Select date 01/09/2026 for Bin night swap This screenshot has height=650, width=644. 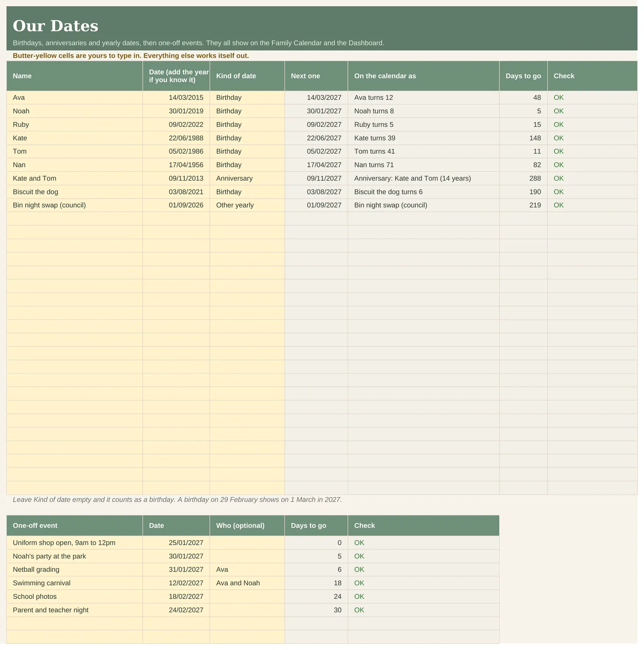pyautogui.click(x=176, y=206)
